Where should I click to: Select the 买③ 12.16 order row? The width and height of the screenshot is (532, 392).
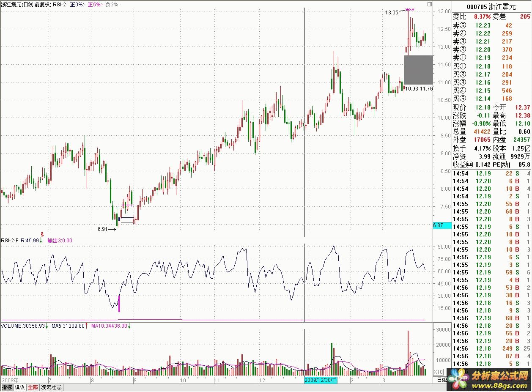tap(491, 82)
